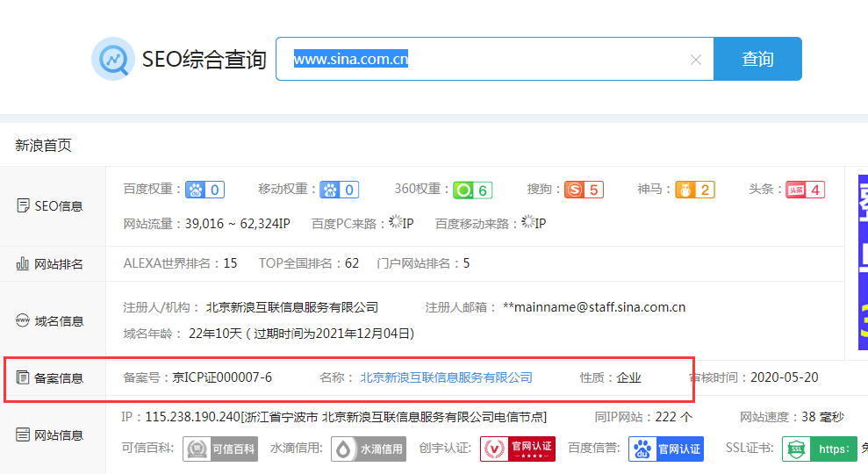Open the 创宇认证 官网认证 red badge

click(518, 449)
